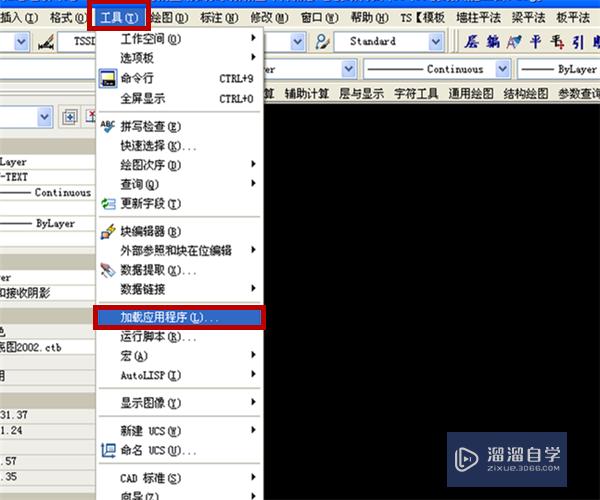Viewport: 600px width, 500px height.
Task: Open the 参数查询 tab
Action: tap(579, 93)
